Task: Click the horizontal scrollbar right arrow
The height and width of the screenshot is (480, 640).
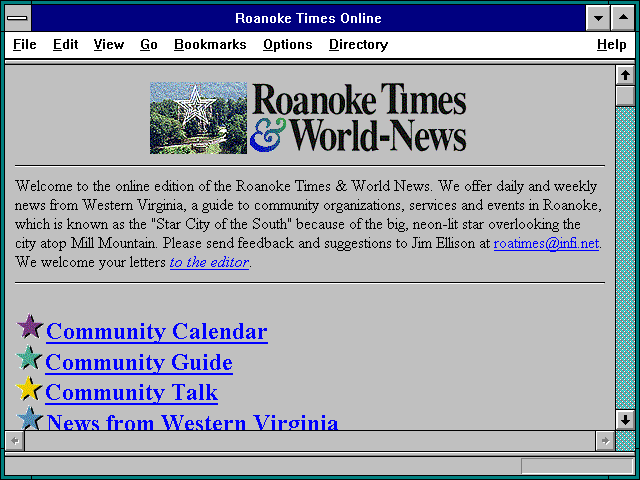Action: [605, 441]
